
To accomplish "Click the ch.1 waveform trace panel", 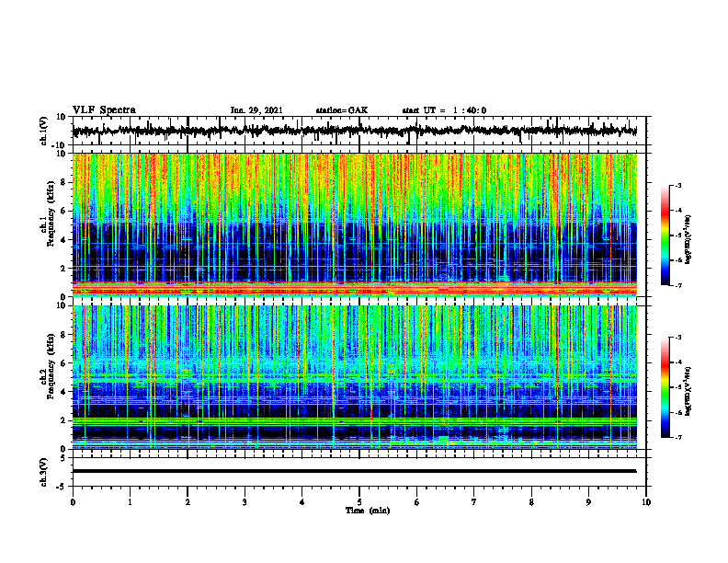I will (359, 131).
